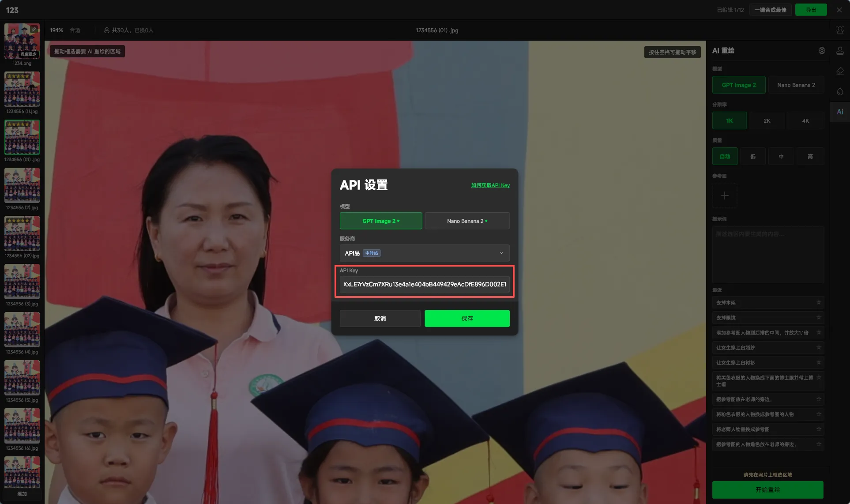This screenshot has height=504, width=850.
Task: Open AI redraw settings gear icon
Action: coord(822,51)
